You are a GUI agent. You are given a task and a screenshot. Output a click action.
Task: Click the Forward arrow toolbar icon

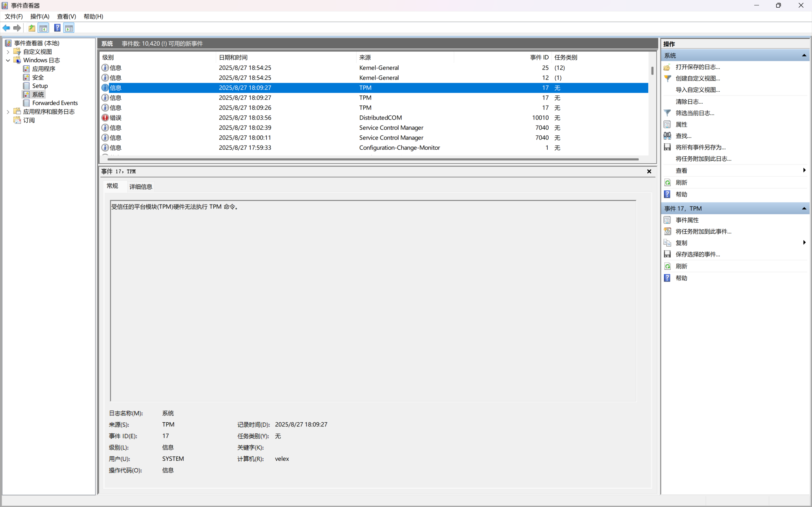[17, 28]
